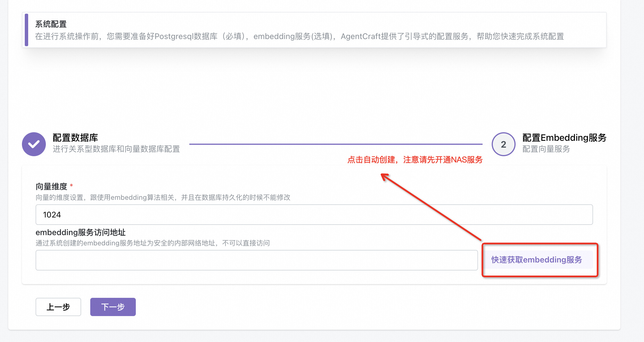Click the red NAS服务 annotation text

point(415,160)
